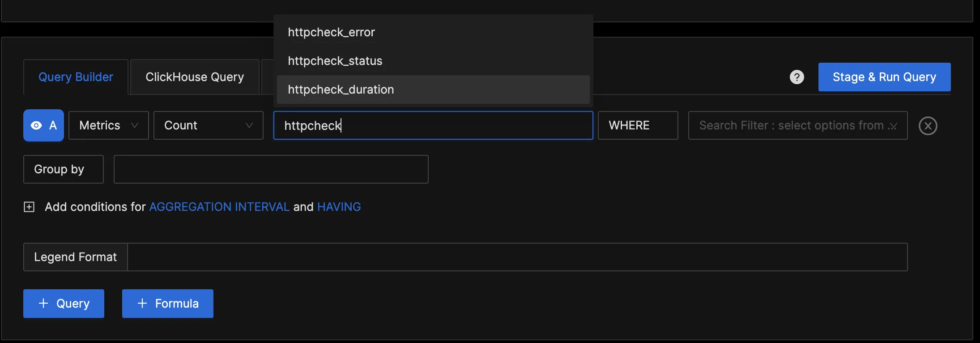Click the Stage & Run Query button
The height and width of the screenshot is (343, 980).
(x=884, y=77)
